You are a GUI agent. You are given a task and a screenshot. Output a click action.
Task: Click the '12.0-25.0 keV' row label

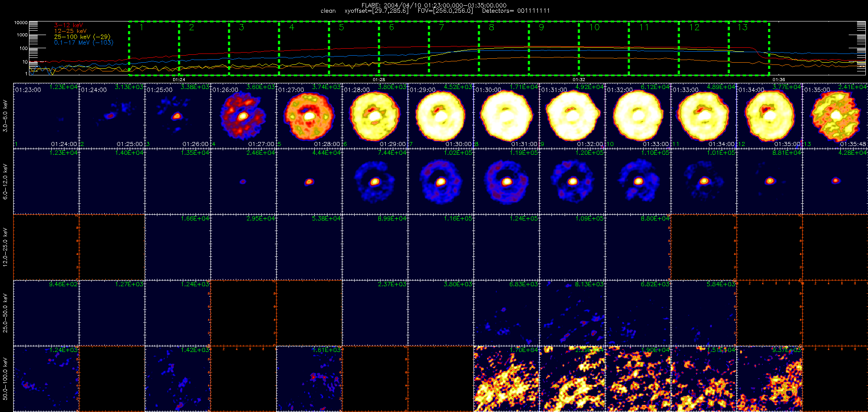tap(5, 247)
